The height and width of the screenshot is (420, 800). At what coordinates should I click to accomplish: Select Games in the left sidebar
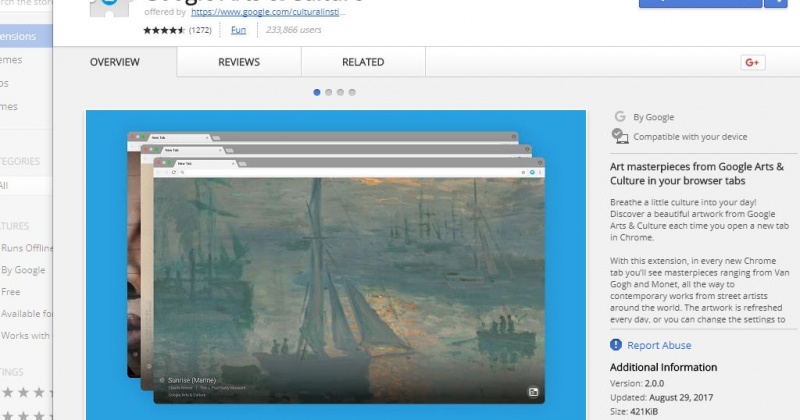tap(9, 107)
